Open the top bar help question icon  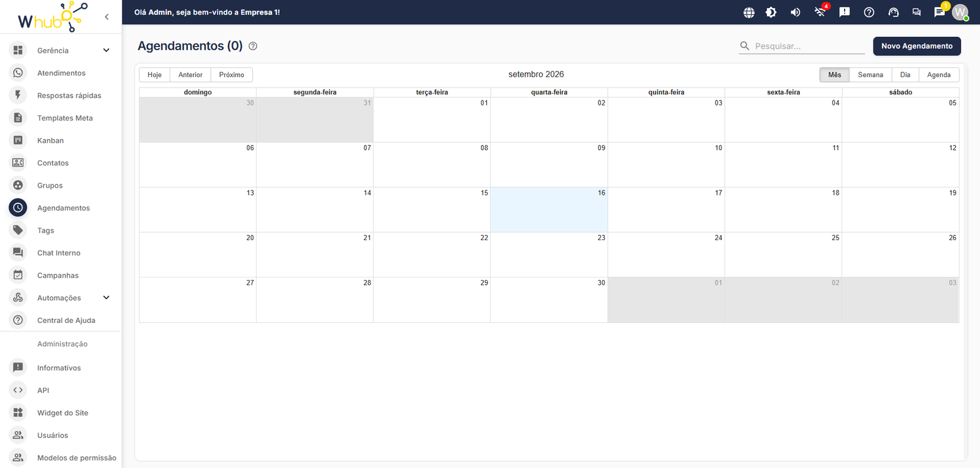(x=869, y=12)
